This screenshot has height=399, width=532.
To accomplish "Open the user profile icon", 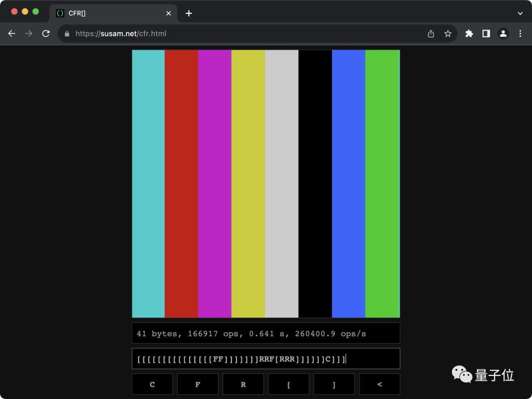I will coord(503,33).
